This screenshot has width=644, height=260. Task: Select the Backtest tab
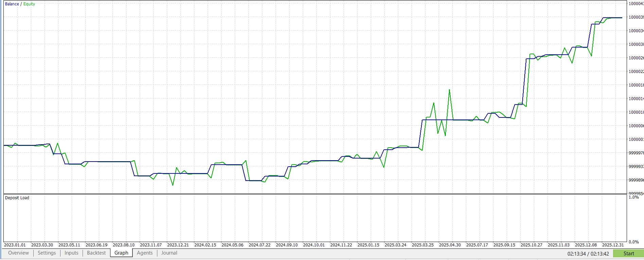click(97, 253)
